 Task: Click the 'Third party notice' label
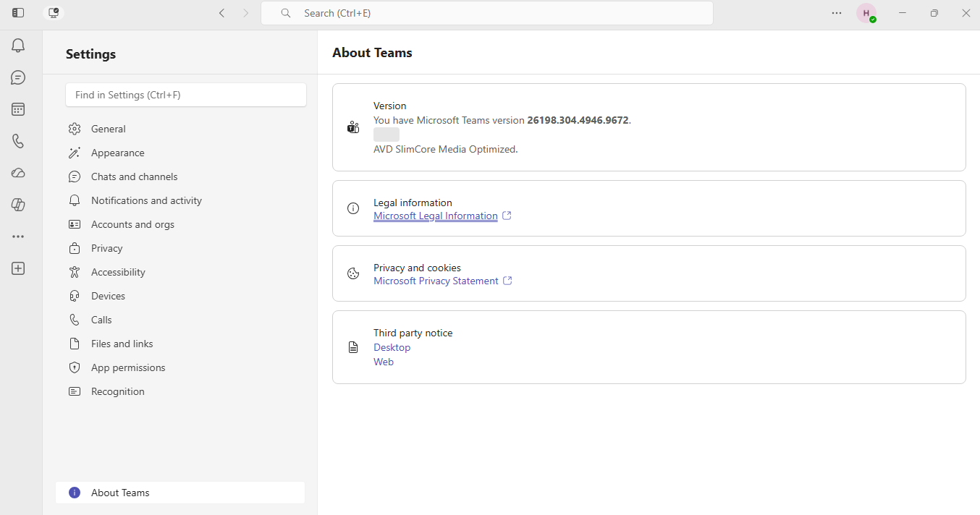(x=413, y=333)
